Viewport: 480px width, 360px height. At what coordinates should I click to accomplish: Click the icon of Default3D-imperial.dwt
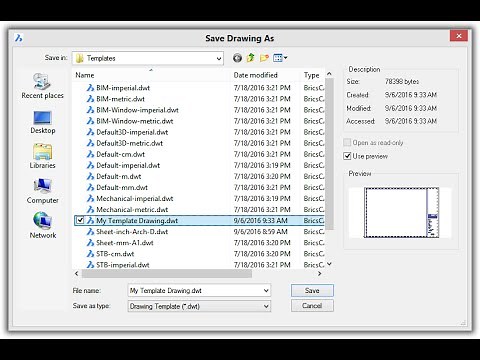point(90,132)
